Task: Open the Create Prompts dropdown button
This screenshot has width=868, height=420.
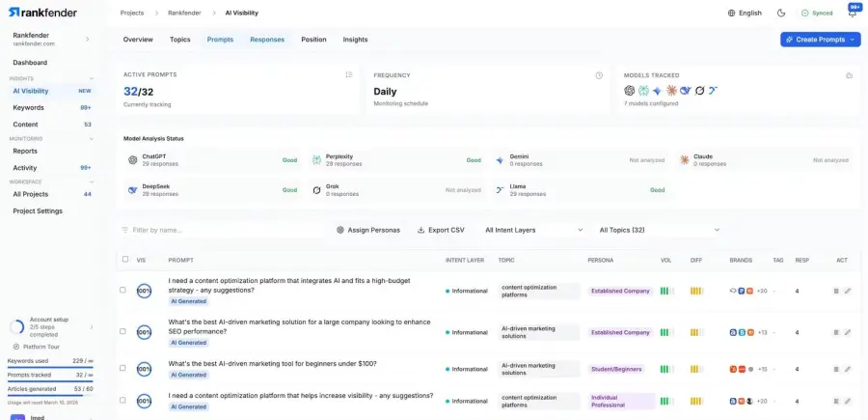Action: tap(821, 40)
